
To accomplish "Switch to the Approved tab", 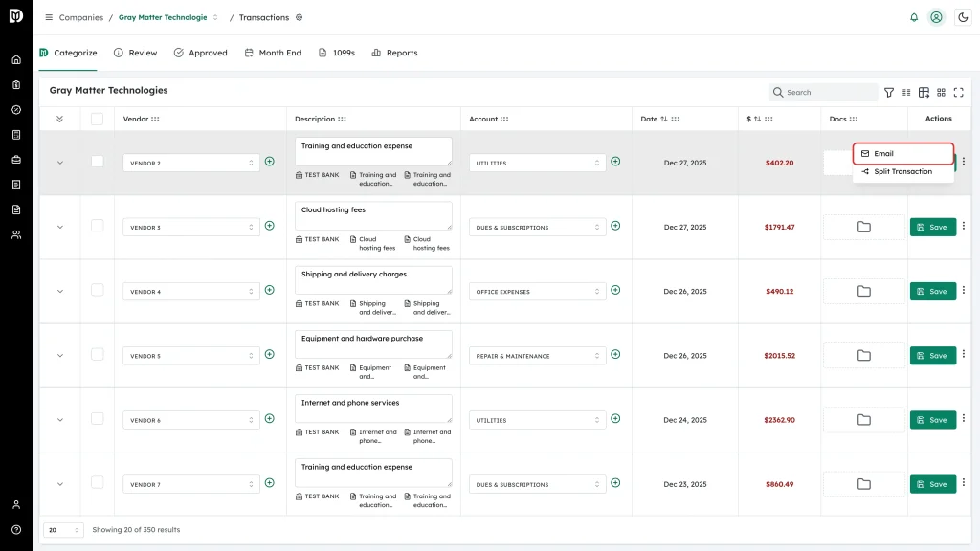I will point(201,54).
